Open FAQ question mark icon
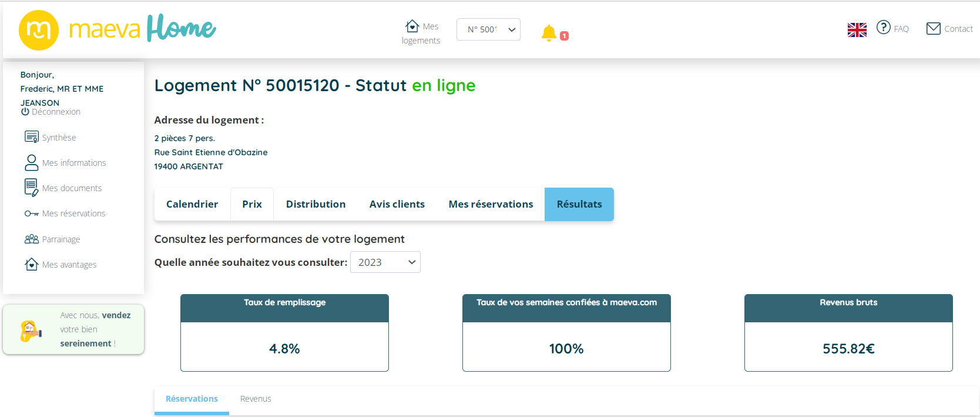 (883, 28)
